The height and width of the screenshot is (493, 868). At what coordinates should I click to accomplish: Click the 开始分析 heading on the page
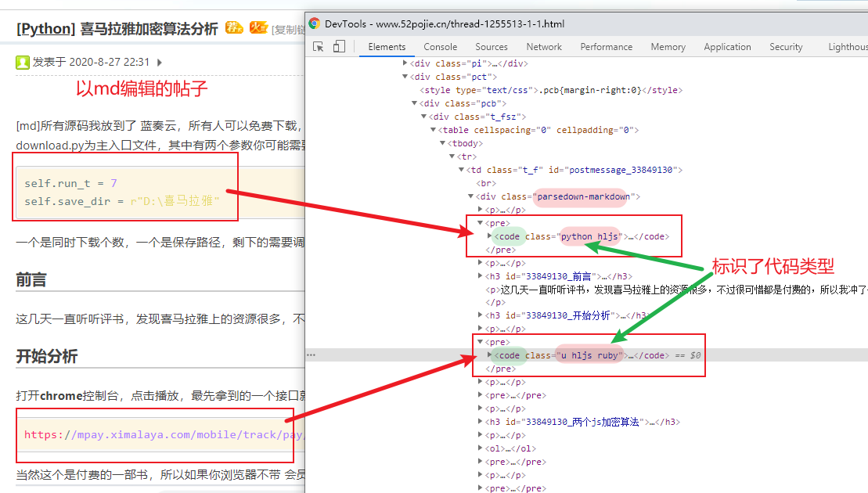coord(46,356)
